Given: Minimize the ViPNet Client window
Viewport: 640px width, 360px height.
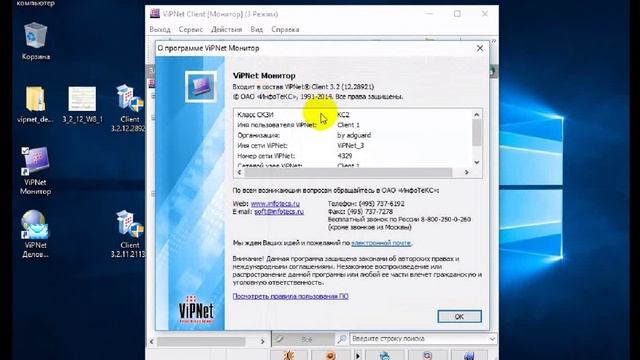Looking at the screenshot, I should [x=429, y=13].
